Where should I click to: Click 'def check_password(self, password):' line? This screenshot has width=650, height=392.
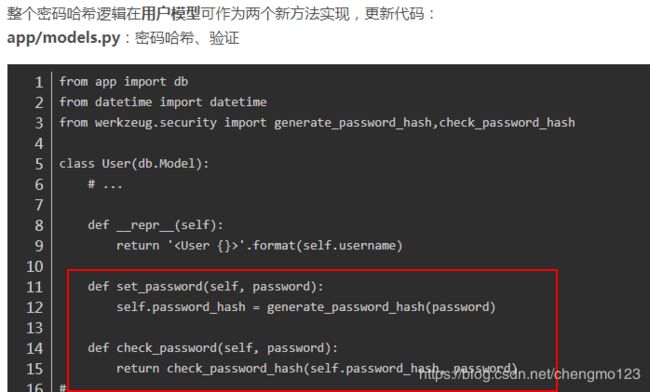(x=213, y=348)
